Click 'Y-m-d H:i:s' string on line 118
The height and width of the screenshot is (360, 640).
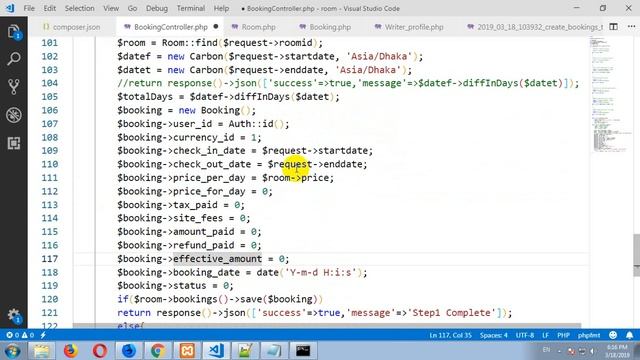tap(320, 272)
